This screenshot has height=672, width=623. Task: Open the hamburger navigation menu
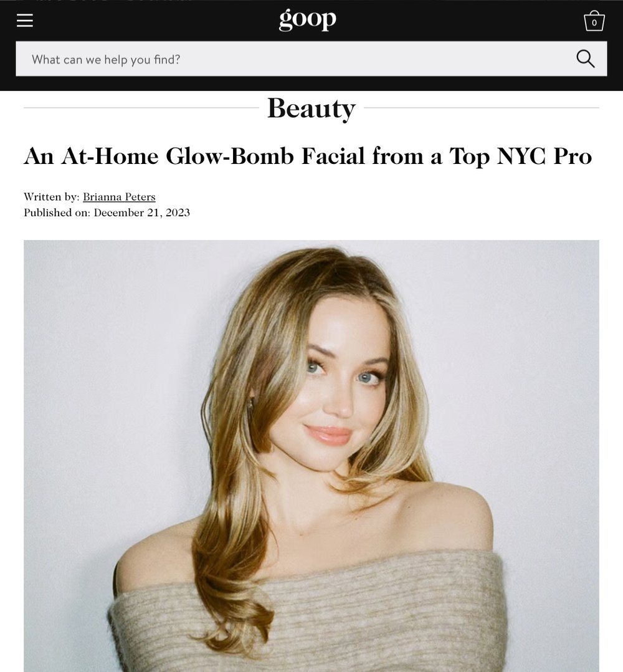point(25,20)
